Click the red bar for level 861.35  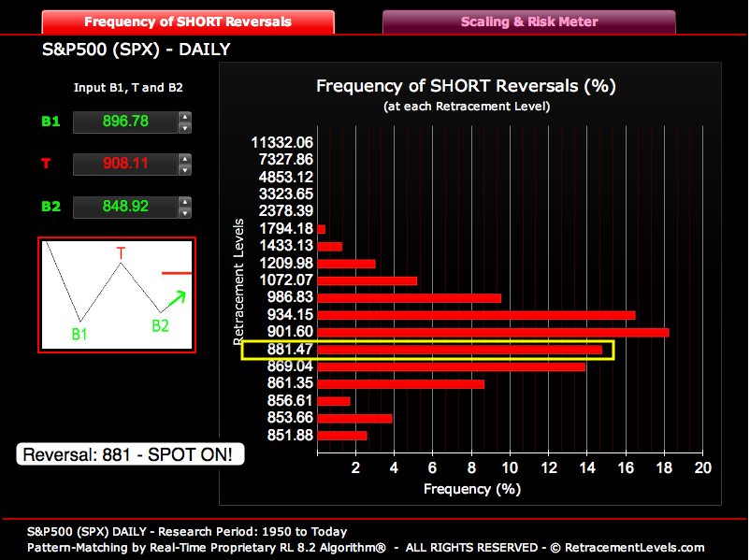point(401,383)
